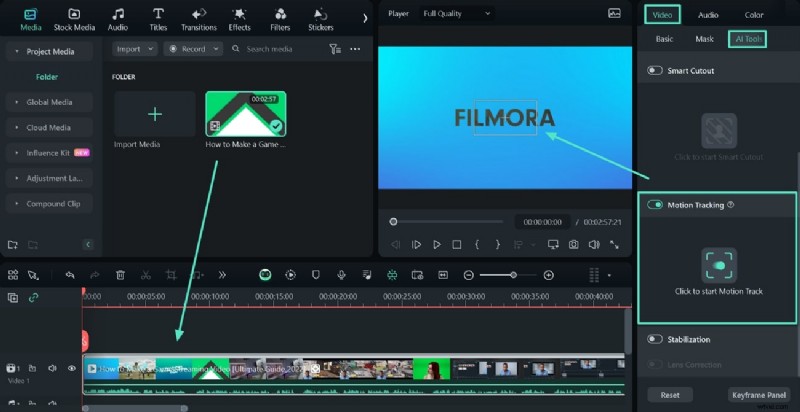Open Motion Tracking help icon
Screen dimensions: 800x412
click(731, 204)
